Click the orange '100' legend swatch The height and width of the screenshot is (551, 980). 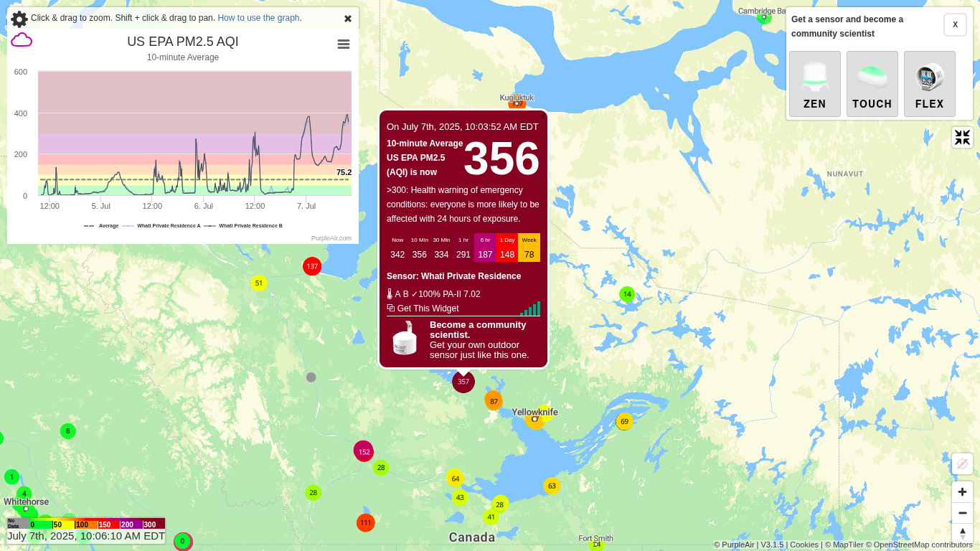pyautogui.click(x=86, y=524)
